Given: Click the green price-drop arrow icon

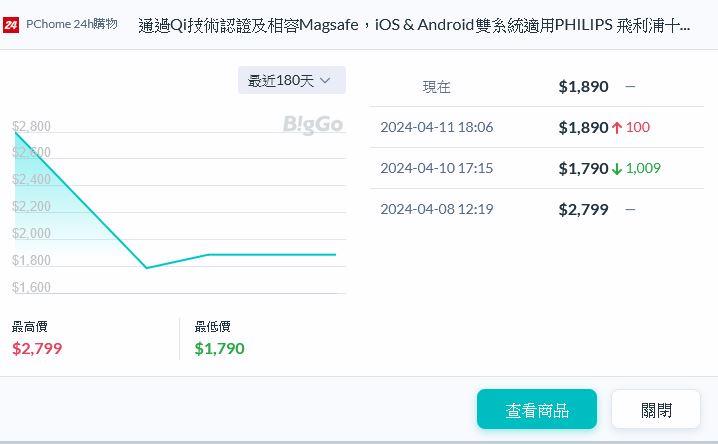Looking at the screenshot, I should [617, 169].
